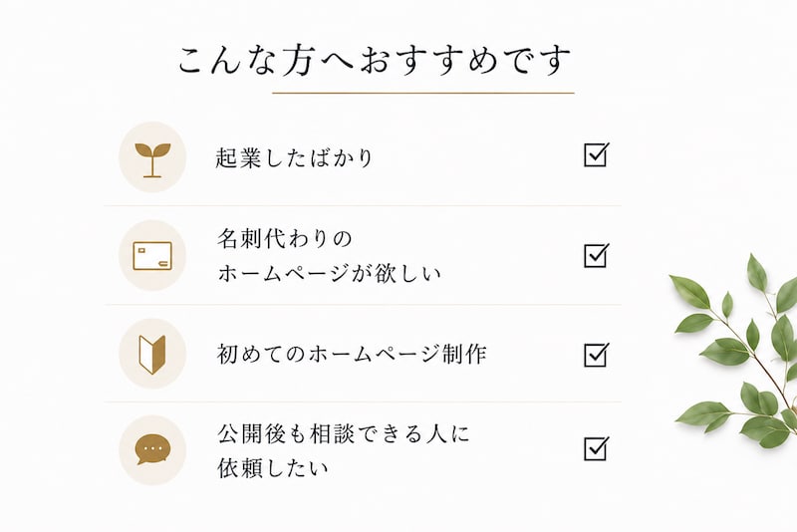
Task: Select the text 起業したばかり
Action: (x=294, y=158)
